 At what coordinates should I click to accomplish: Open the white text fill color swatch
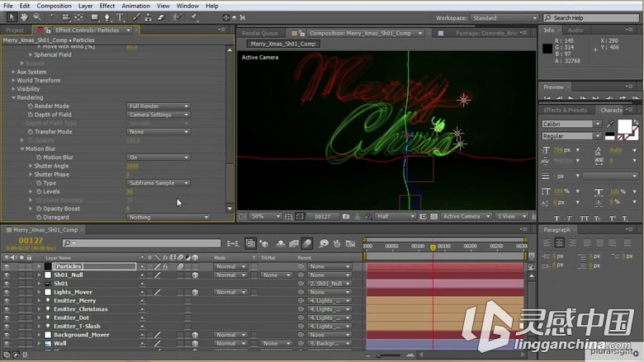[x=624, y=127]
